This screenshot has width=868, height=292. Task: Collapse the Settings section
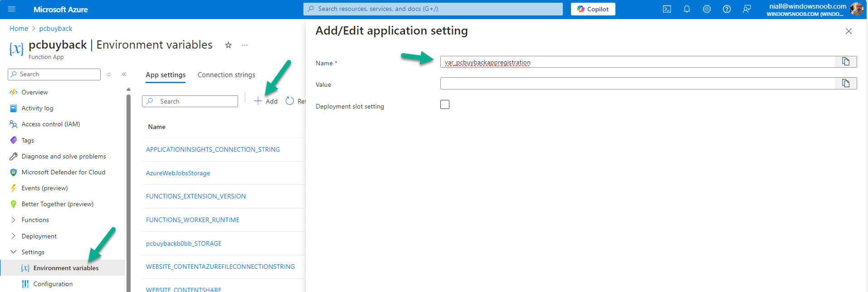(13, 252)
